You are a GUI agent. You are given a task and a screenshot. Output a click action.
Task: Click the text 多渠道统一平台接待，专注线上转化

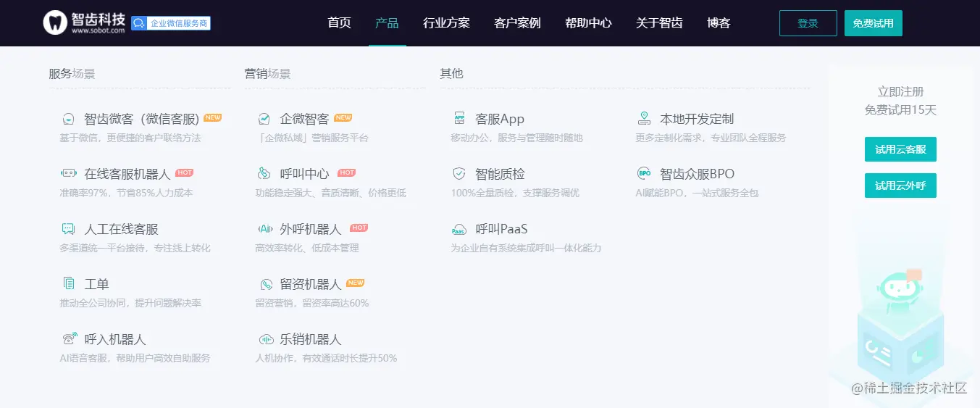click(135, 248)
